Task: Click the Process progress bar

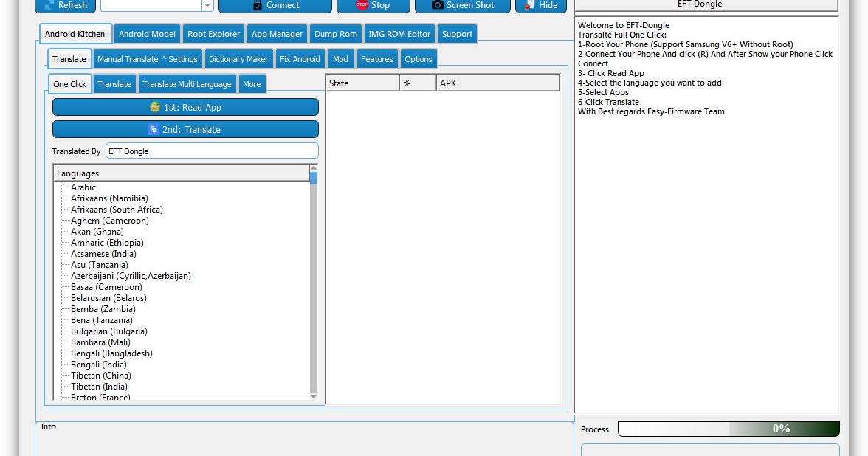Action: (728, 429)
